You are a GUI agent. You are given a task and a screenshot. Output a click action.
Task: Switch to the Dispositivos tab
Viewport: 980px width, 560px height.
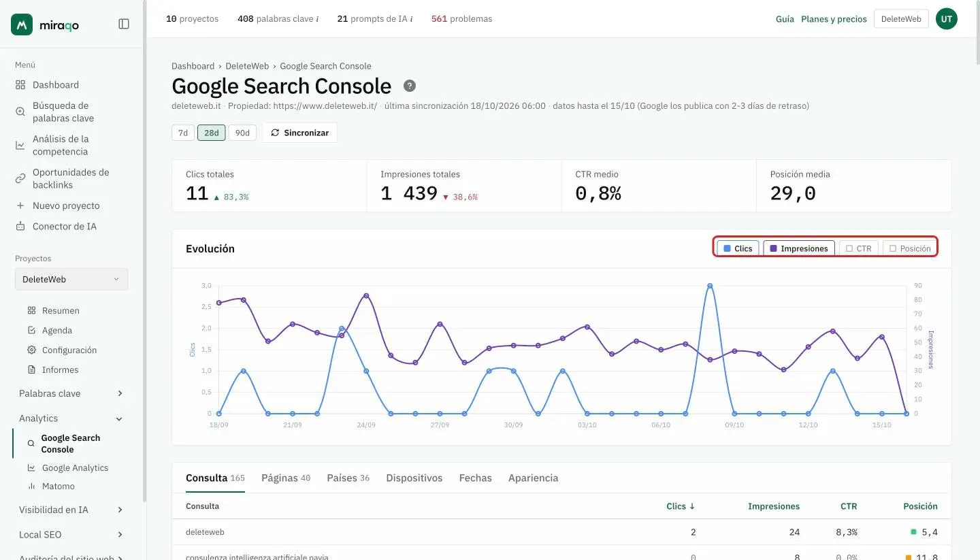point(414,478)
